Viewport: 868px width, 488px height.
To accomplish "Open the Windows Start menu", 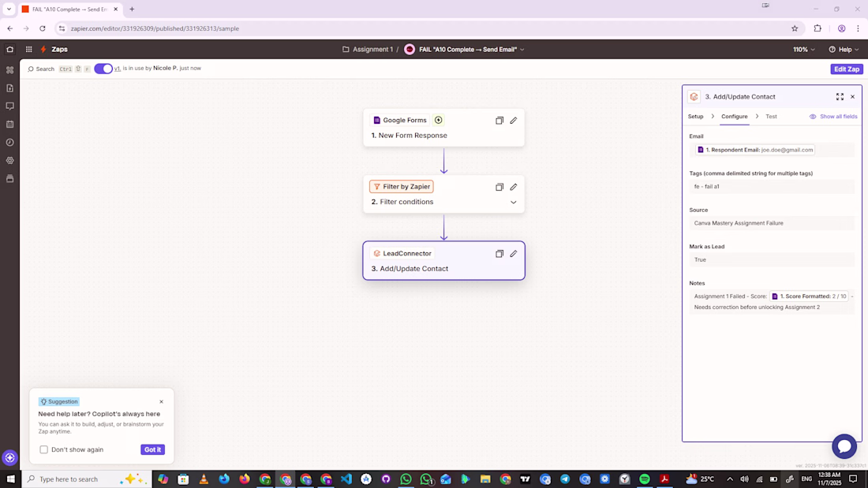I will (x=10, y=479).
